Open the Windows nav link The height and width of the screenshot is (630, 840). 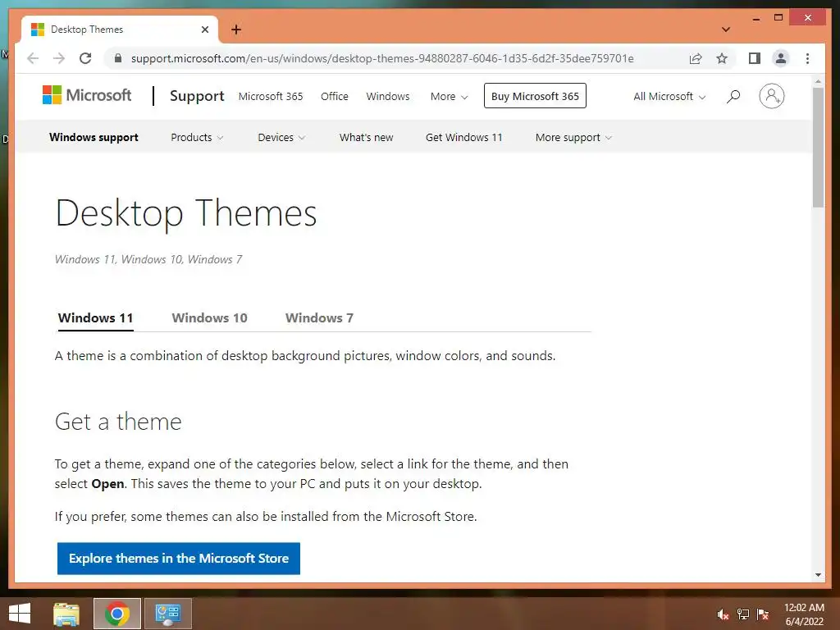pos(388,97)
